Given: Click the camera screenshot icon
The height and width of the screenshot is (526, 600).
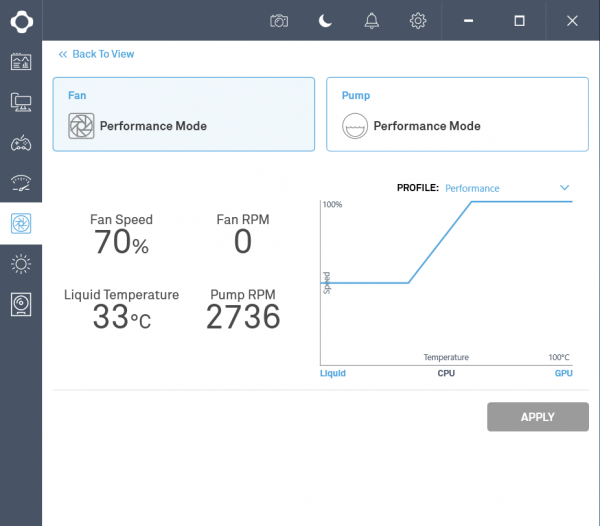Looking at the screenshot, I should (x=279, y=21).
